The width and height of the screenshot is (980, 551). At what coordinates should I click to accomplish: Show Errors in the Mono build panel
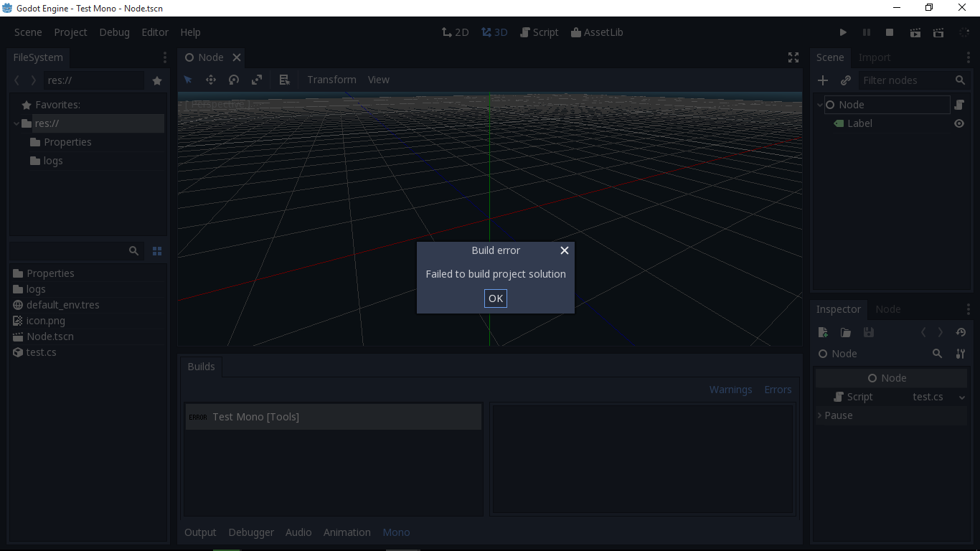[x=778, y=389]
